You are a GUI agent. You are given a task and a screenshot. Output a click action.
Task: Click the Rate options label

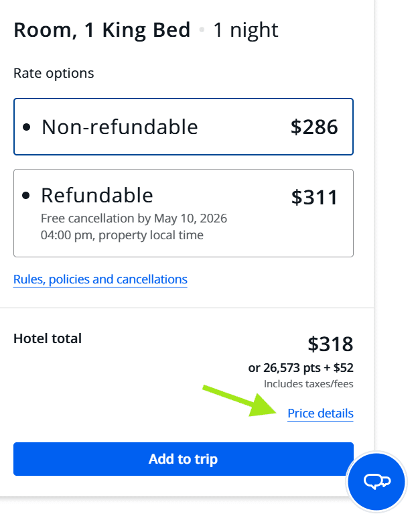coord(54,74)
